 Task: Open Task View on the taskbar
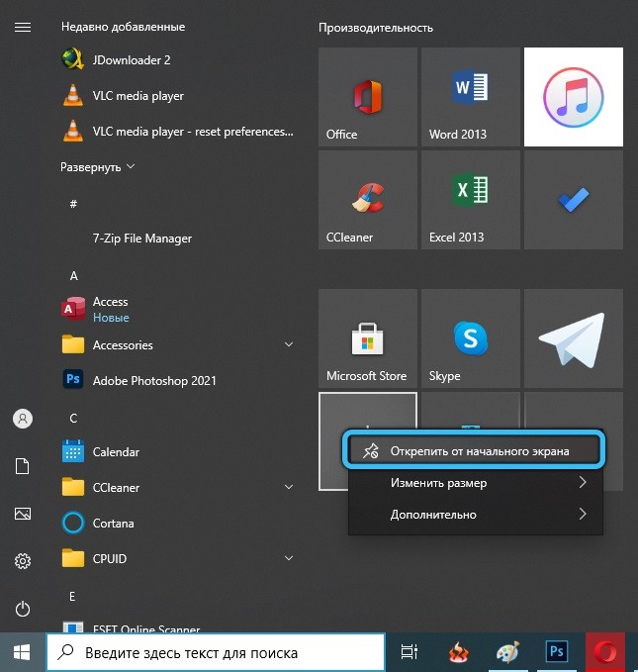tap(410, 652)
